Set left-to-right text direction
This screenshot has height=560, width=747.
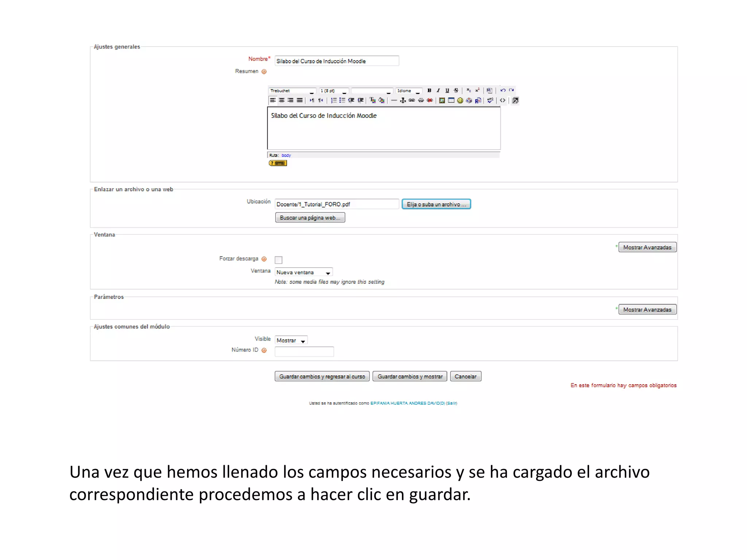[312, 100]
